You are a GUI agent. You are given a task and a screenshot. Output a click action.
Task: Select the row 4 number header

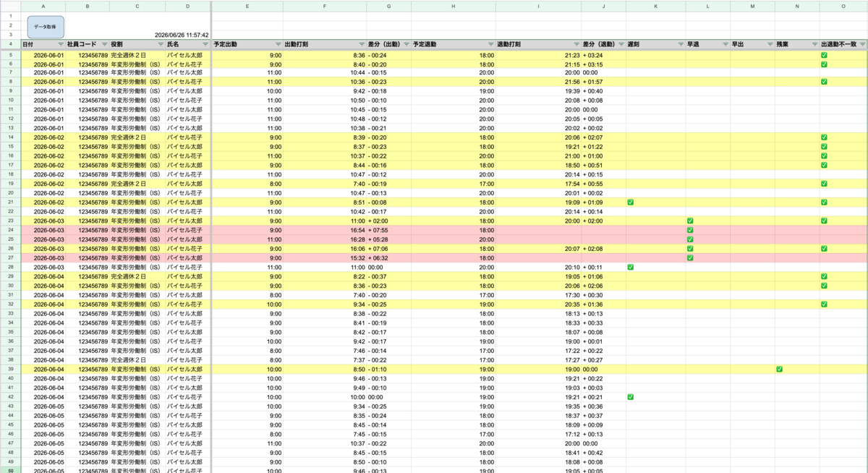10,44
